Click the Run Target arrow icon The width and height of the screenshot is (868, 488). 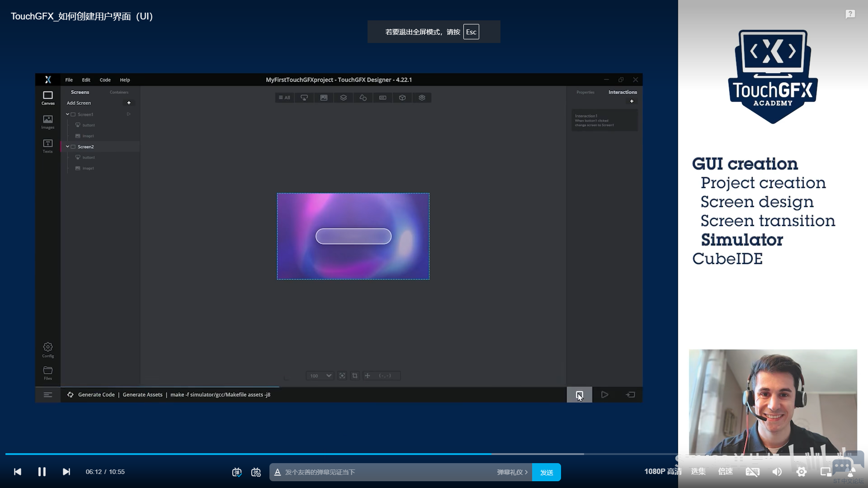point(630,394)
